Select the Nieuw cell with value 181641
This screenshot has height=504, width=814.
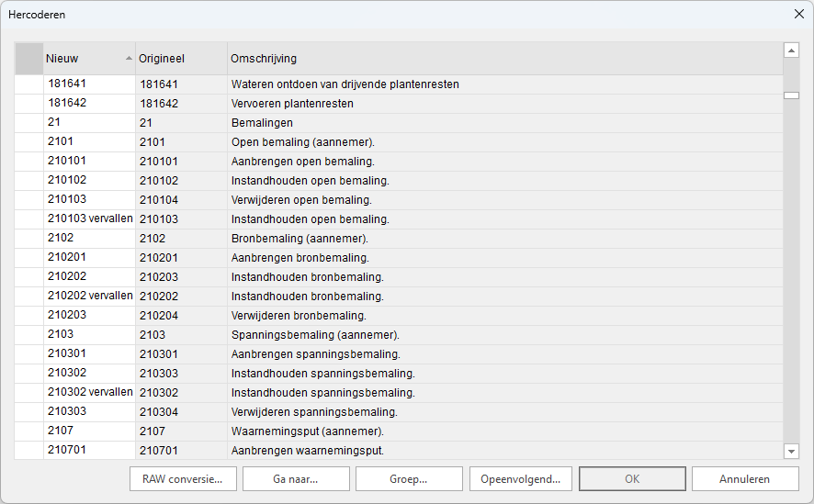coord(88,84)
